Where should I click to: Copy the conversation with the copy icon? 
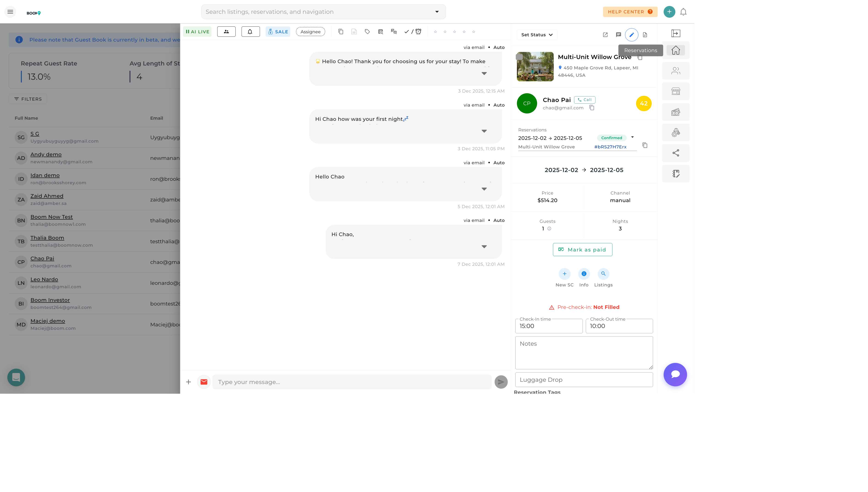tap(341, 31)
